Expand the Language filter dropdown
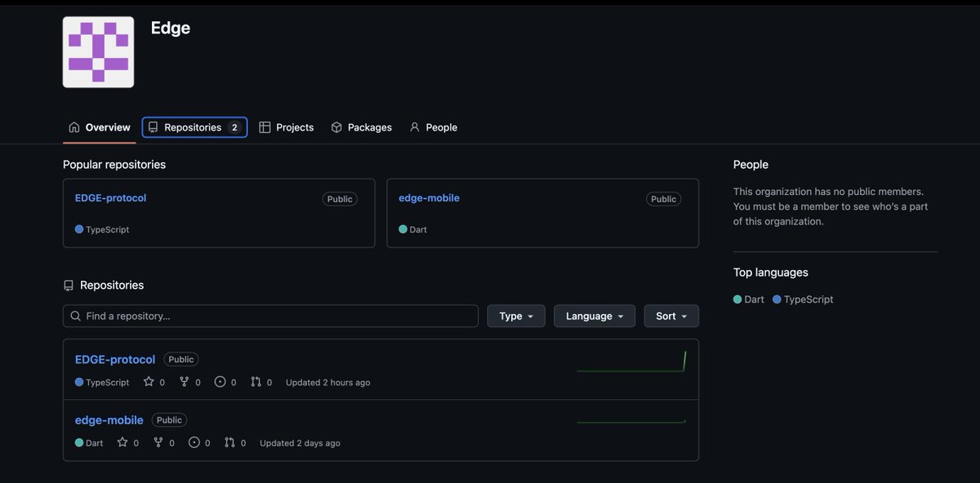The image size is (980, 483). click(595, 316)
